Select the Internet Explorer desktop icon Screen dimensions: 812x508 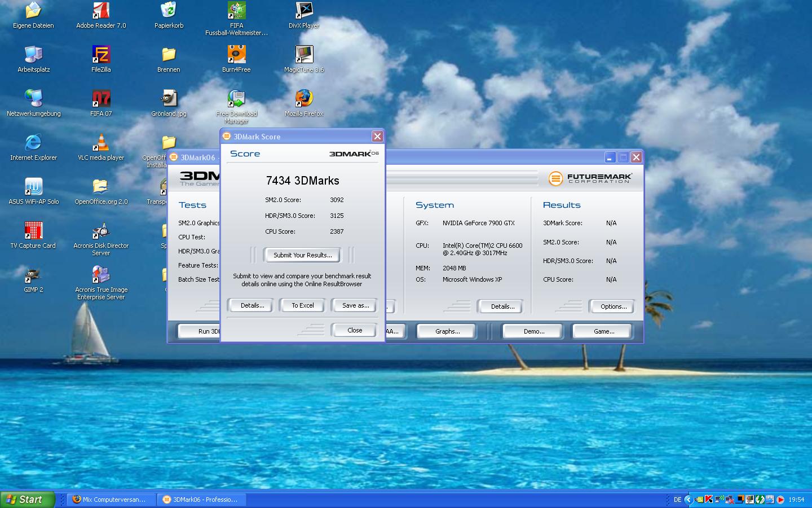[x=33, y=148]
